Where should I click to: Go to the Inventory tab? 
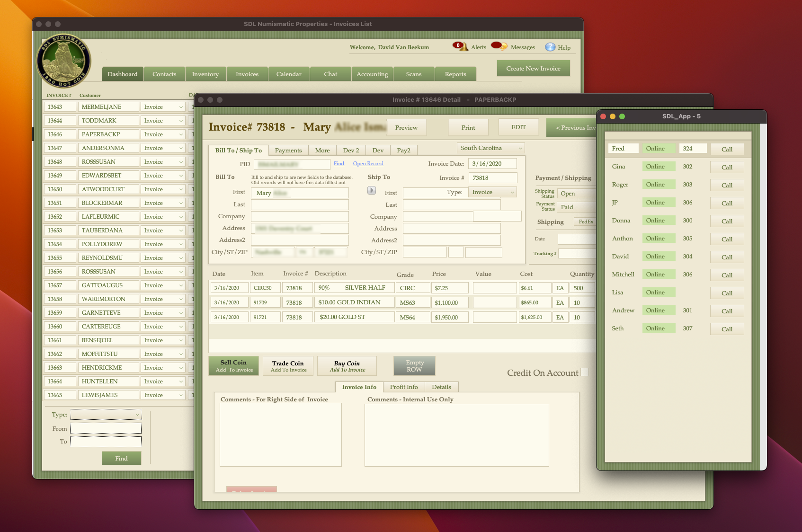(x=205, y=74)
